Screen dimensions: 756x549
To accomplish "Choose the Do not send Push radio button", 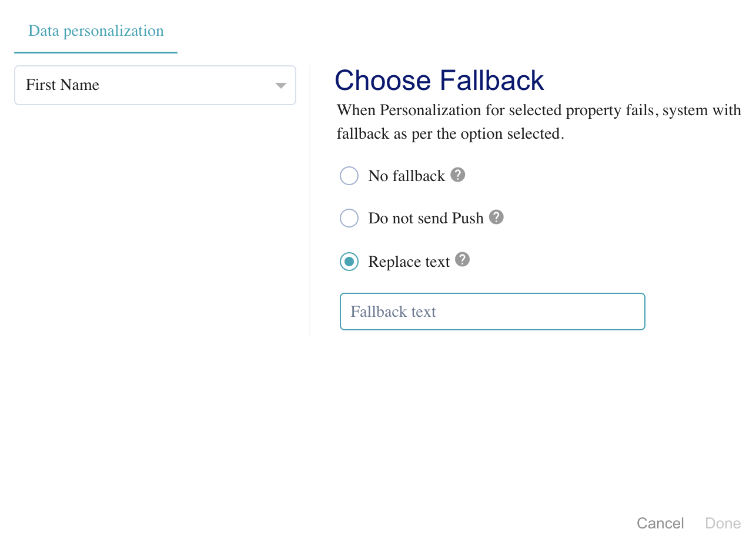I will click(349, 218).
